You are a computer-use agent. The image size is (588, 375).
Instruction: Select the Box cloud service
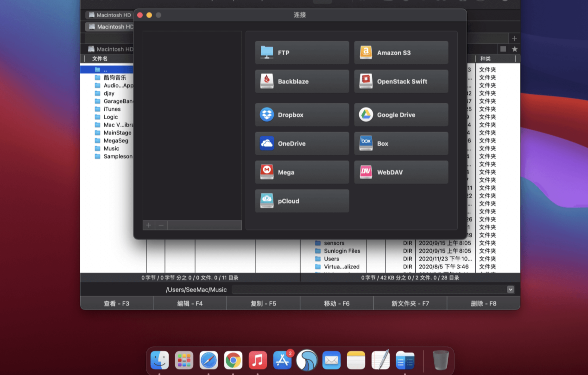(x=401, y=143)
